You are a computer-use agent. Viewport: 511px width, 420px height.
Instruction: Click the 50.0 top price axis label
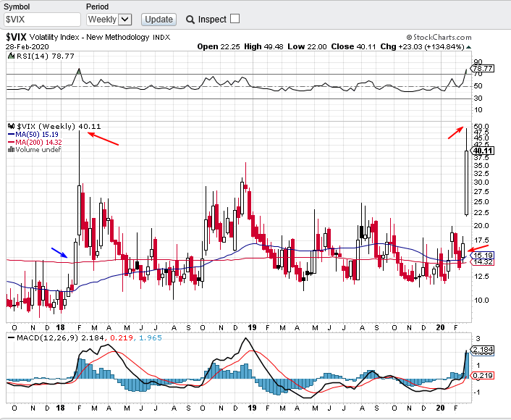tap(481, 126)
